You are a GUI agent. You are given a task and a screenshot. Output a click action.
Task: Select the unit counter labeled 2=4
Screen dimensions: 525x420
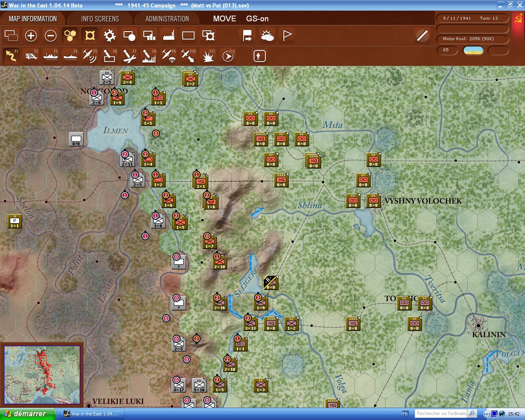click(127, 78)
